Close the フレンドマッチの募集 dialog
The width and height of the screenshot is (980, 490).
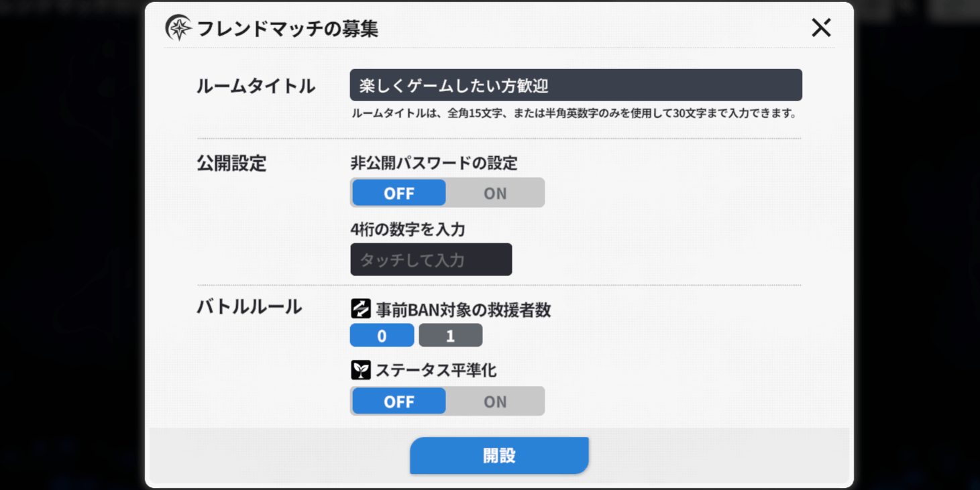click(821, 28)
